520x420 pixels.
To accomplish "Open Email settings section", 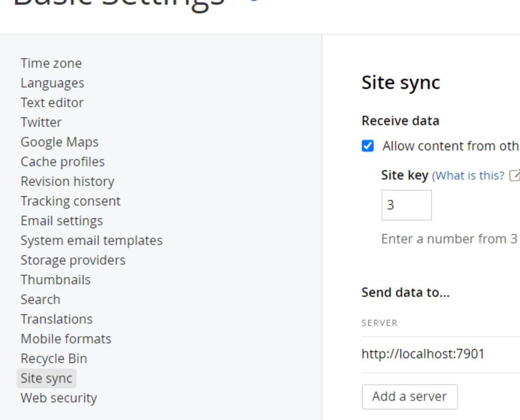I will tap(61, 221).
